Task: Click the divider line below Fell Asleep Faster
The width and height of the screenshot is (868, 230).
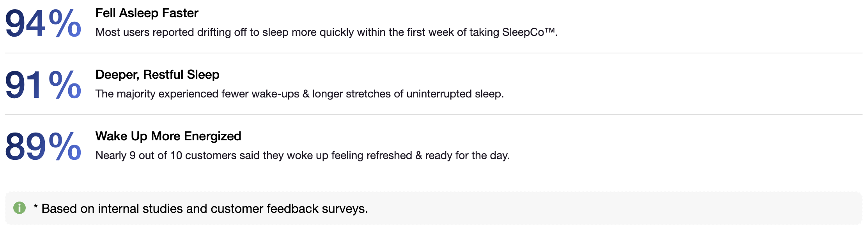Action: [x=434, y=53]
